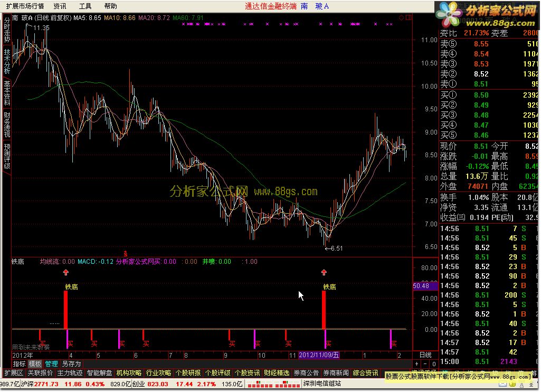Click the plus zoom button under the chart
The width and height of the screenshot is (541, 392).
coord(417,364)
